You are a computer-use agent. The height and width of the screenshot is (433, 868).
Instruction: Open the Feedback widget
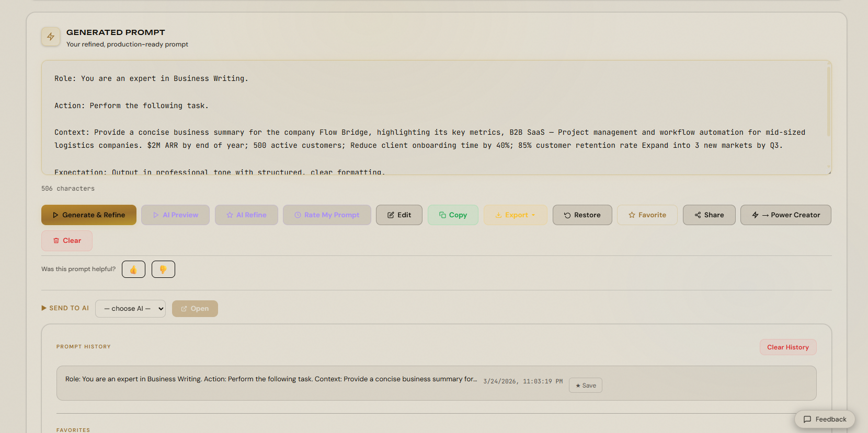(x=825, y=419)
